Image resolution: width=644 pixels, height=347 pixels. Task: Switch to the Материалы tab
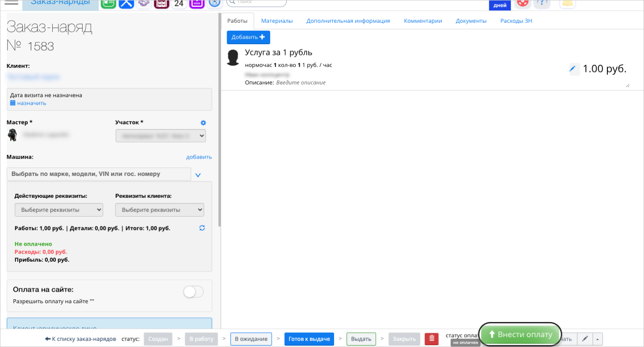277,21
